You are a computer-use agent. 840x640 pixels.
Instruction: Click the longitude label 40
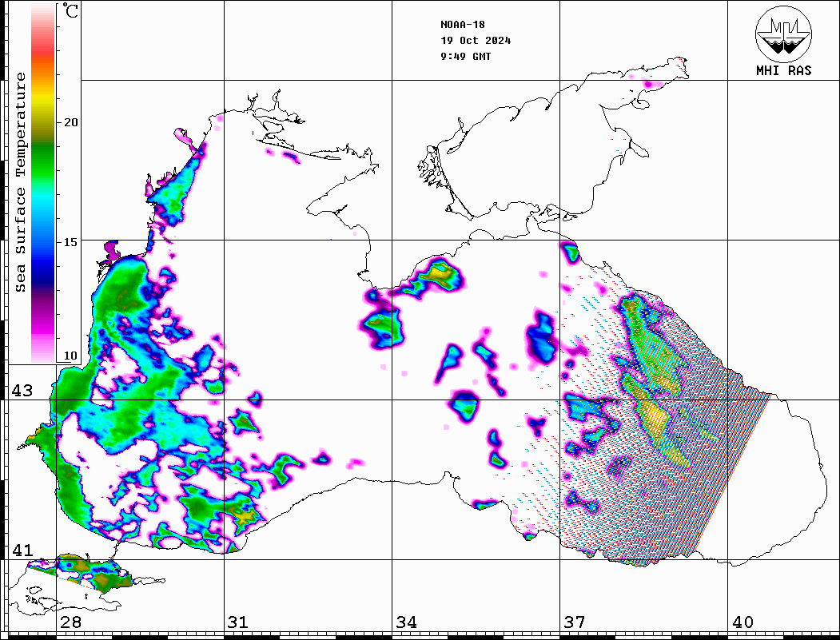[x=742, y=622]
